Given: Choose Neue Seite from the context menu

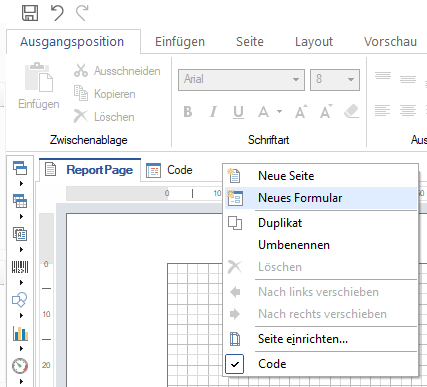Looking at the screenshot, I should click(321, 176).
